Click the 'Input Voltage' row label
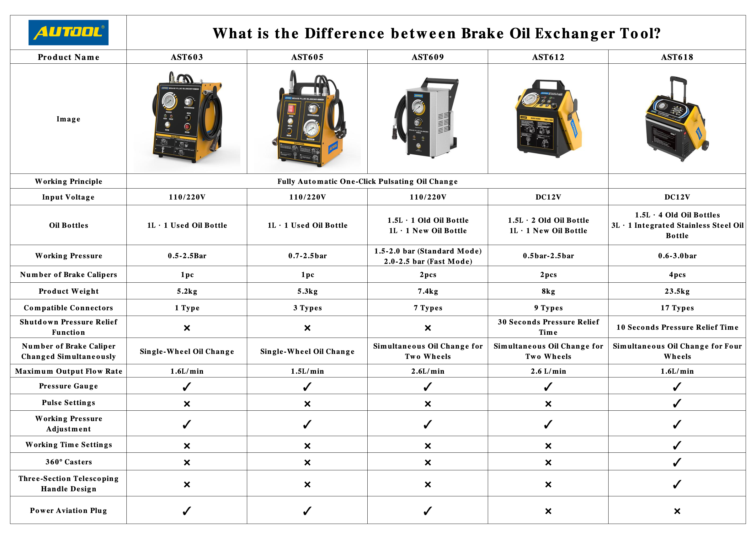Image resolution: width=756 pixels, height=534 pixels. [68, 197]
